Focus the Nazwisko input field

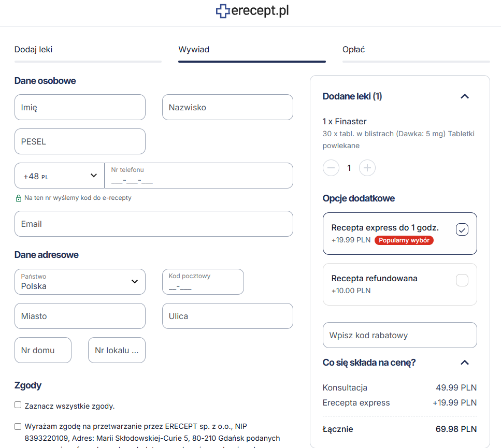227,107
